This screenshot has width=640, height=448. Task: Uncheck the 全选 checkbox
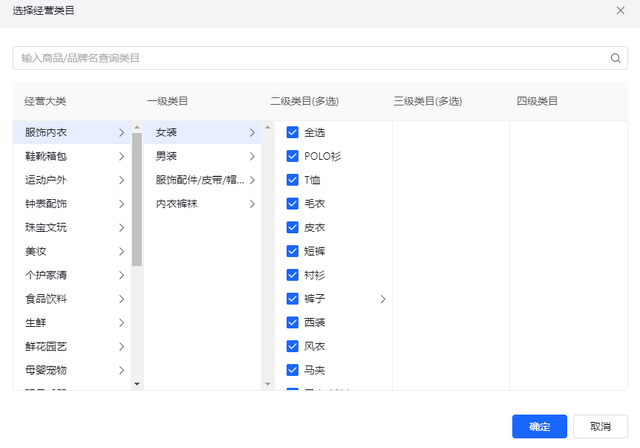point(292,132)
